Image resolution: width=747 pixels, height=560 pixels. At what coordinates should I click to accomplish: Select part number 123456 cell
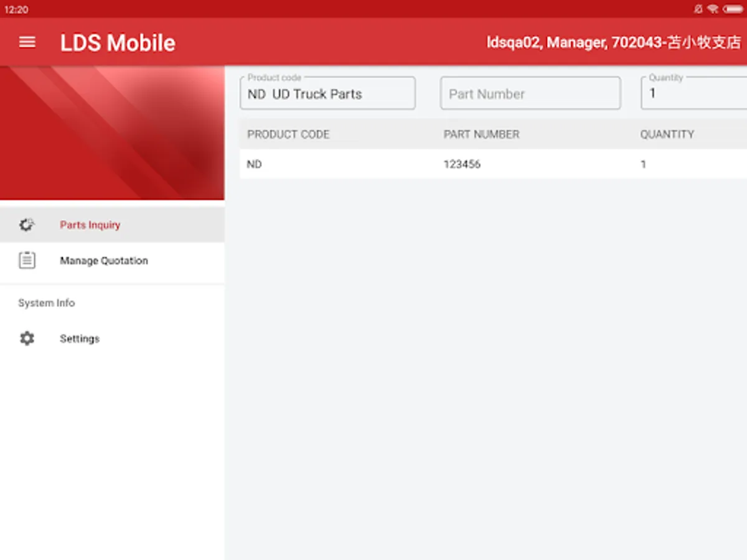click(462, 164)
